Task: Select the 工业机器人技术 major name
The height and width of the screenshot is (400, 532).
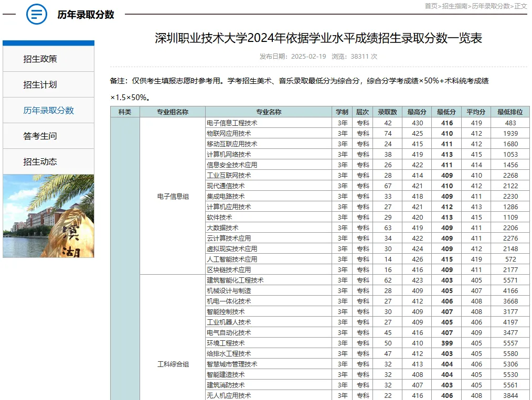Action: tap(229, 322)
